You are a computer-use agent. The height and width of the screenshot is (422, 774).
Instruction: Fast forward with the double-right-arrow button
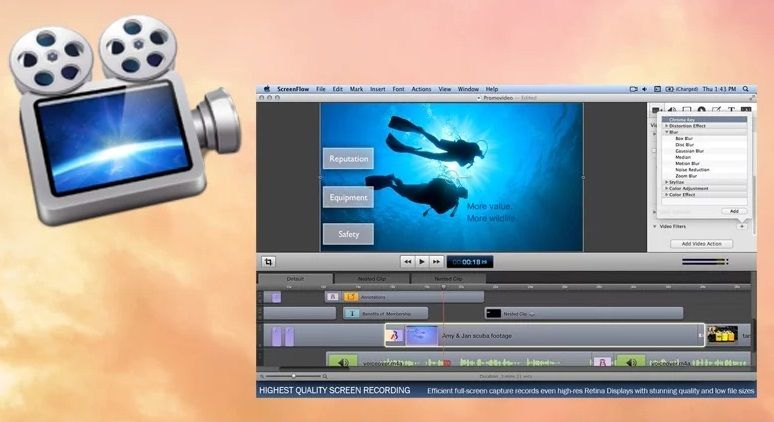[436, 262]
